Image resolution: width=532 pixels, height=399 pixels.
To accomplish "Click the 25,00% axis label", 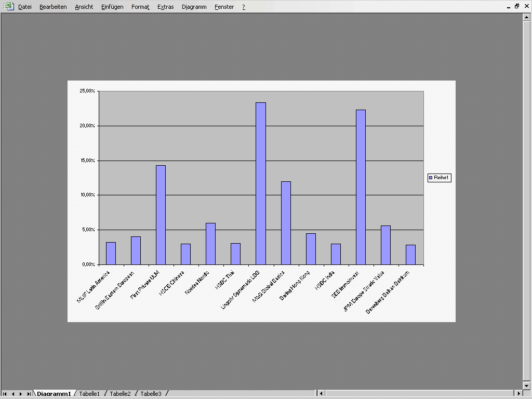I will (87, 91).
